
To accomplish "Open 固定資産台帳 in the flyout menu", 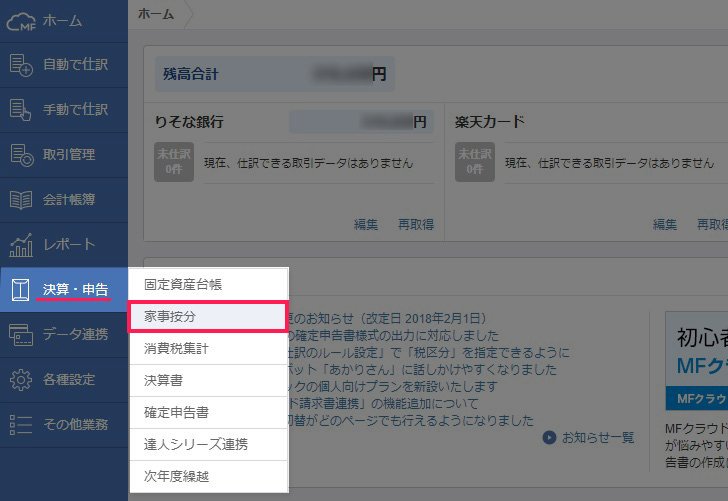I will click(208, 284).
